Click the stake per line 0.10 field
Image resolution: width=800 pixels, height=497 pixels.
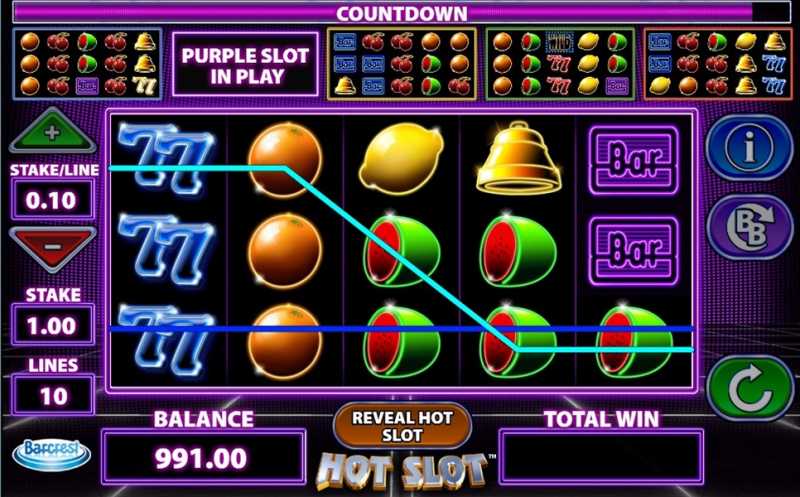[52, 200]
